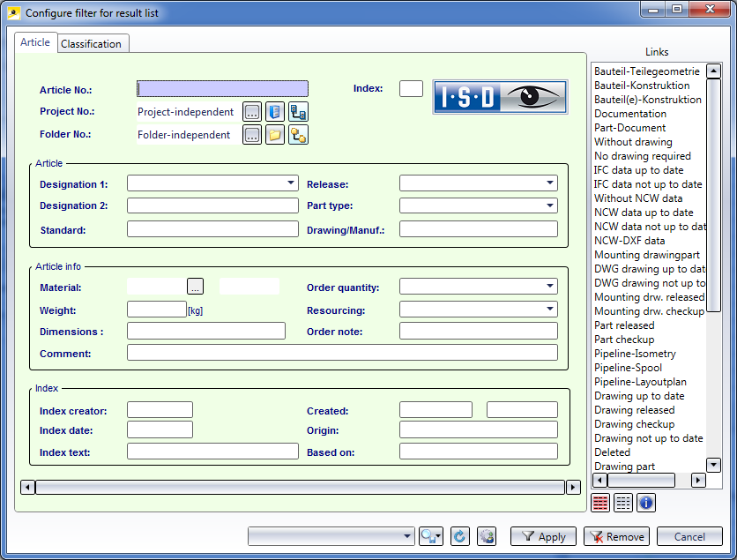Click the project structure tree icon
This screenshot has height=560, width=737.
pos(298,112)
